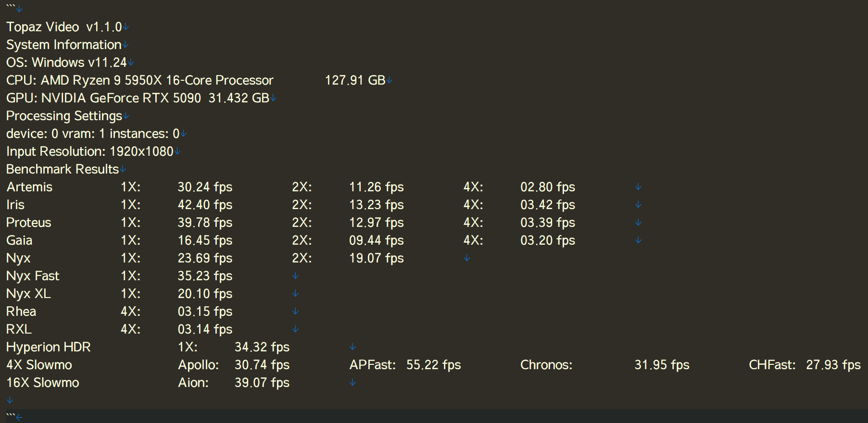Click the Proteus 4X value 03.39 fps
868x423 pixels.
pyautogui.click(x=547, y=223)
